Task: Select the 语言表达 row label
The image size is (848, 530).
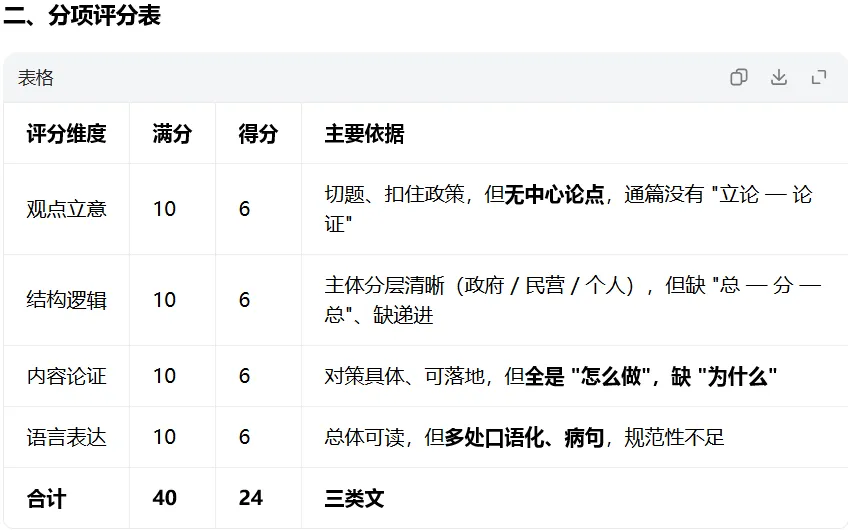Action: 67,437
